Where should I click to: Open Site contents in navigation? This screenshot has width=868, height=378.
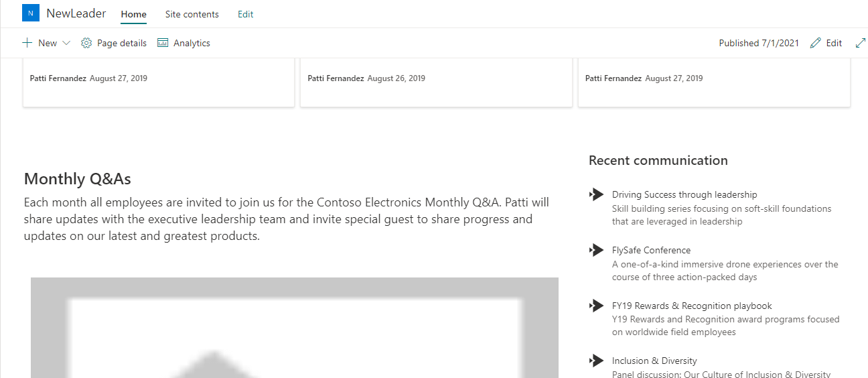point(192,14)
